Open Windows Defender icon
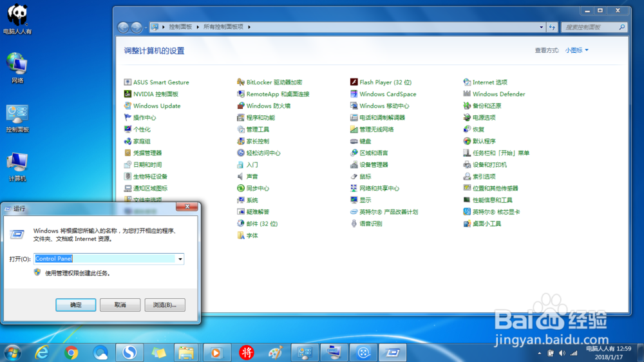Image resolution: width=644 pixels, height=362 pixels. pos(467,94)
